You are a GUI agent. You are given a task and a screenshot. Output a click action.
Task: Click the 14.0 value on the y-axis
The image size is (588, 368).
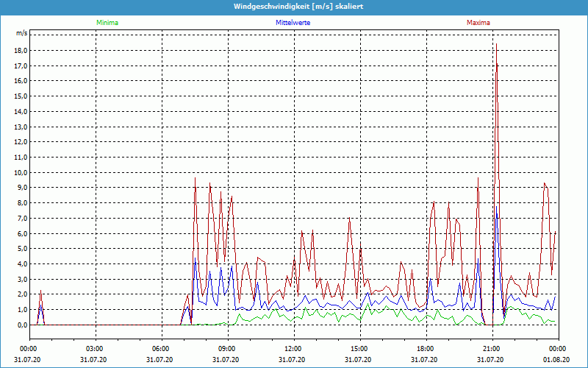click(21, 111)
